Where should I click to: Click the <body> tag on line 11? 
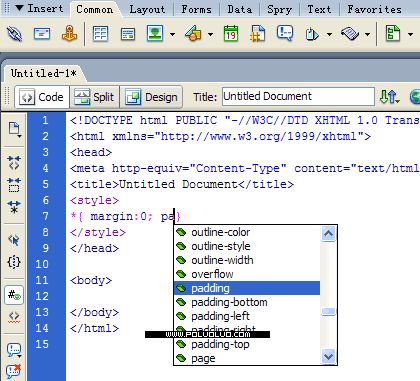pyautogui.click(x=91, y=280)
